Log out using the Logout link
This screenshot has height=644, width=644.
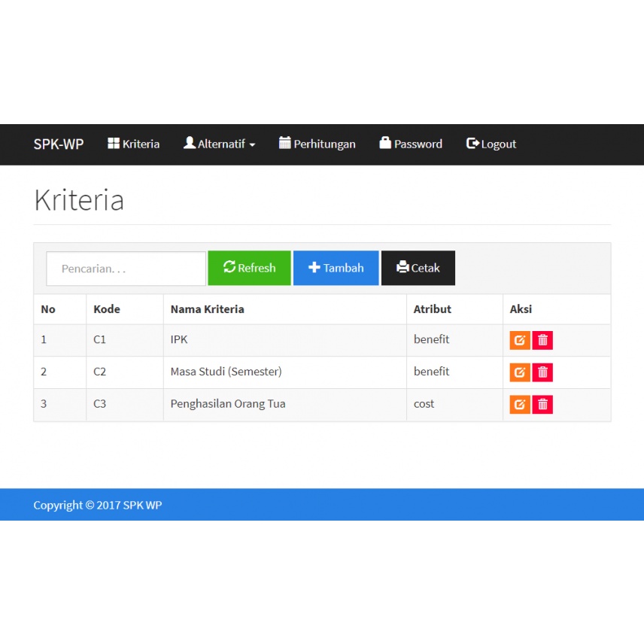(x=491, y=144)
